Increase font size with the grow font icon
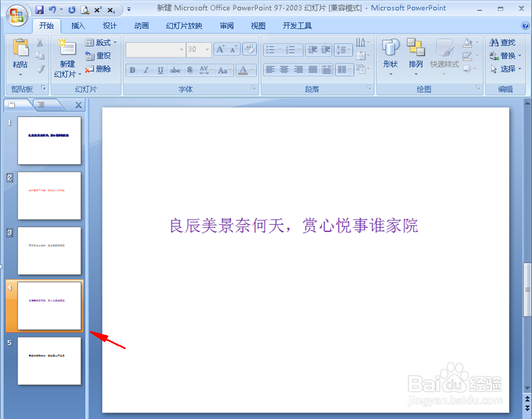This screenshot has width=532, height=419. pyautogui.click(x=220, y=49)
